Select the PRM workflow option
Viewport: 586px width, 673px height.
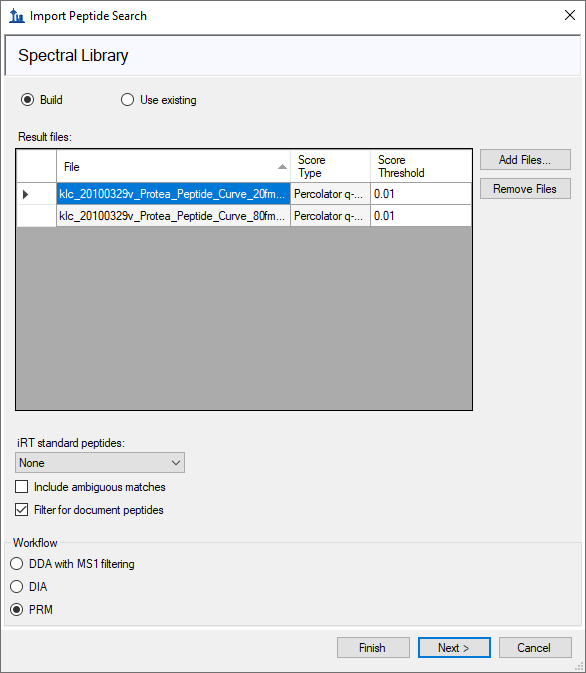pyautogui.click(x=17, y=609)
